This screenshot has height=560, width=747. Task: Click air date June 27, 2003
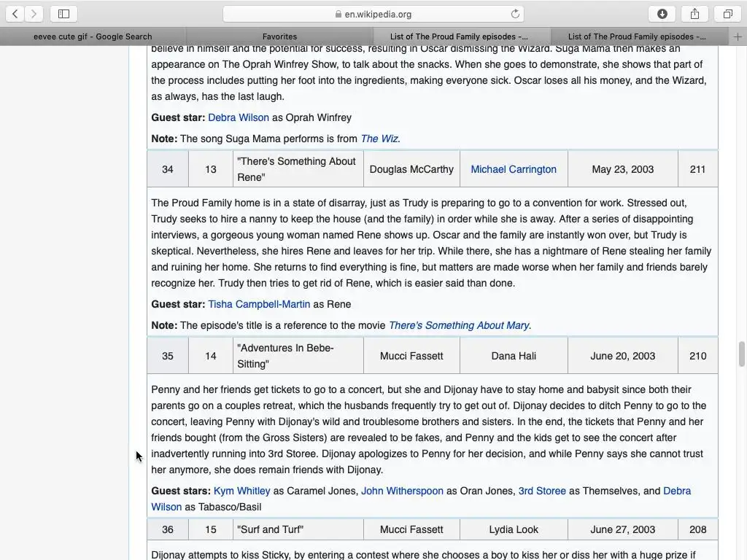point(623,529)
